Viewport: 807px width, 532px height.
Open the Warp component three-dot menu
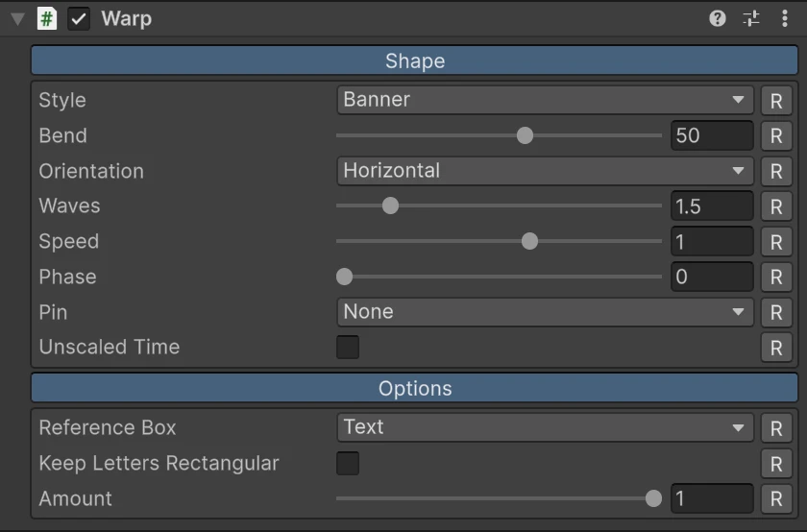[x=784, y=18]
